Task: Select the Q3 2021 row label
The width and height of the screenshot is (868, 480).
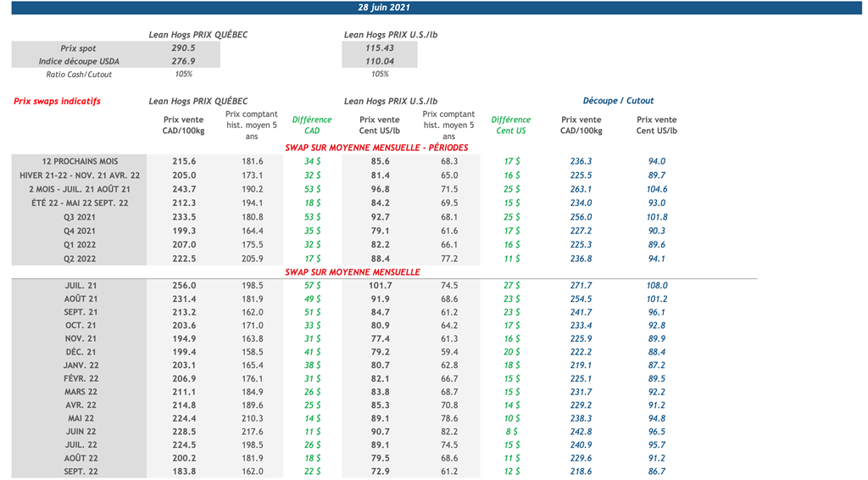Action: (80, 217)
